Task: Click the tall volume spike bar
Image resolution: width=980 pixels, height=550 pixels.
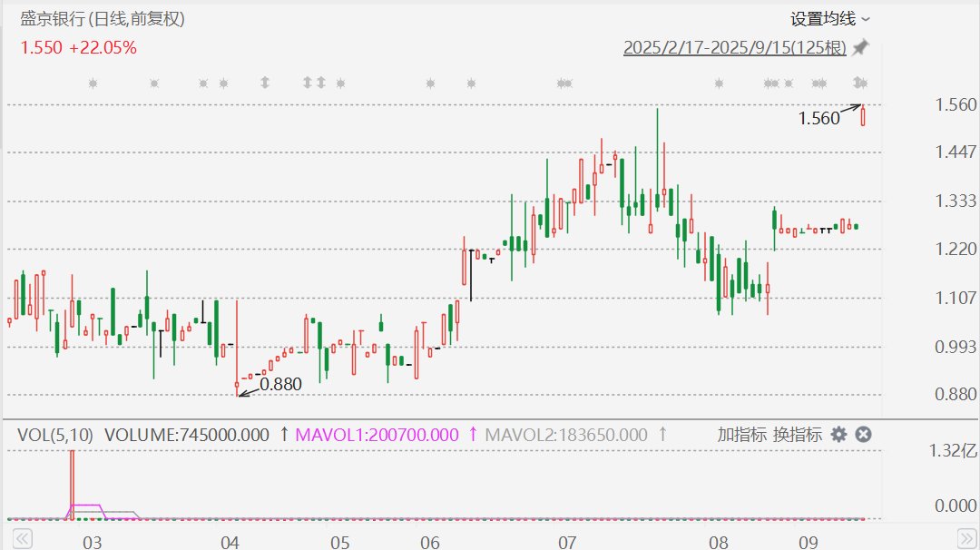Action: 72,483
